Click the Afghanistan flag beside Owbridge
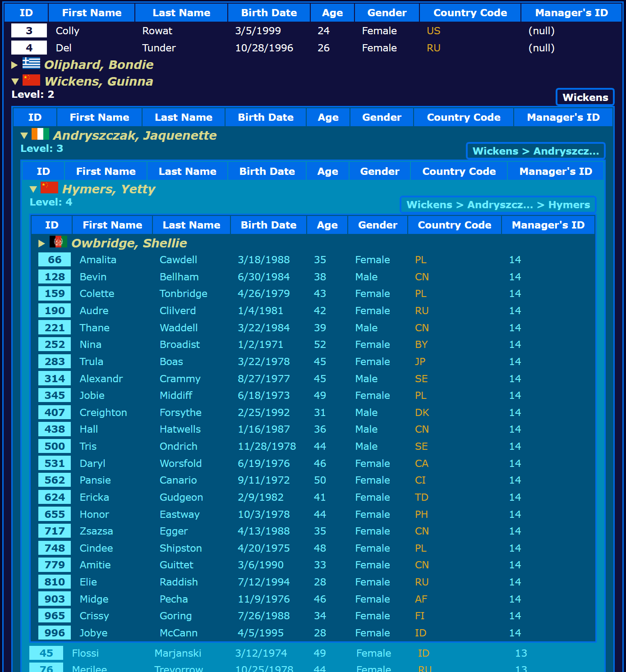This screenshot has width=626, height=672. coord(58,242)
